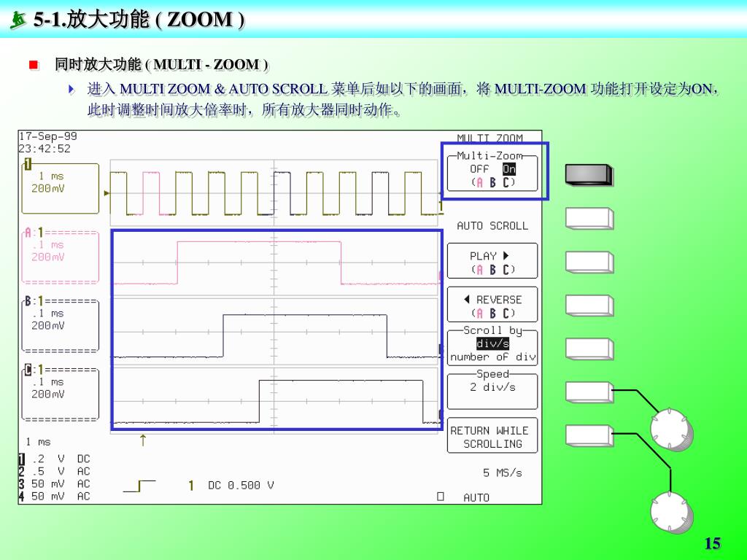The width and height of the screenshot is (747, 560).
Task: Click the time '23:42:52'
Action: (x=44, y=149)
